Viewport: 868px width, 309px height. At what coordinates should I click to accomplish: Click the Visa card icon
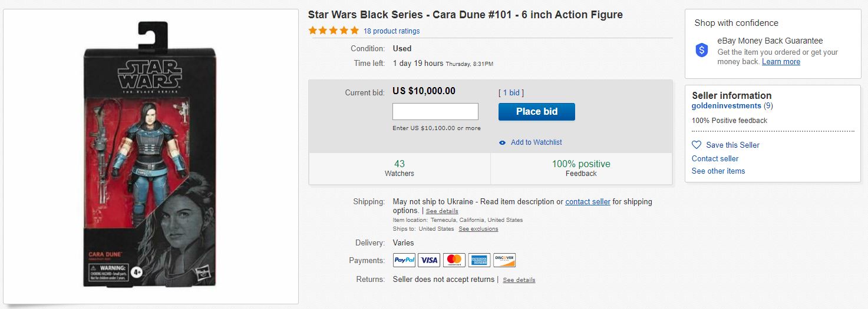(x=430, y=260)
